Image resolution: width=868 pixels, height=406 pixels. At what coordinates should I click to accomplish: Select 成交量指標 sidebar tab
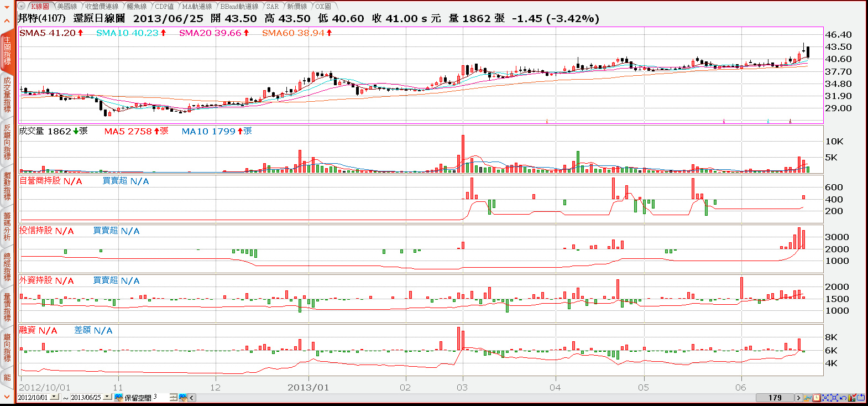[7, 95]
